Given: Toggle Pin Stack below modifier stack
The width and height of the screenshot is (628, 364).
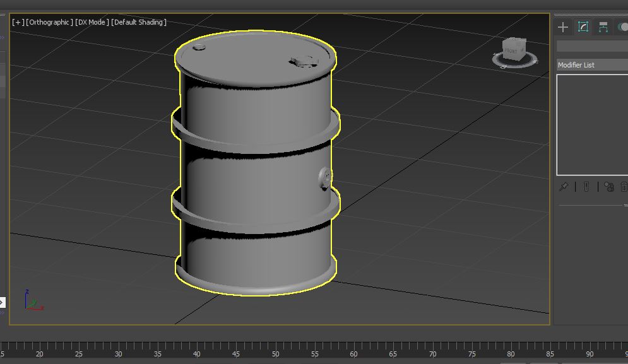Looking at the screenshot, I should (x=564, y=187).
